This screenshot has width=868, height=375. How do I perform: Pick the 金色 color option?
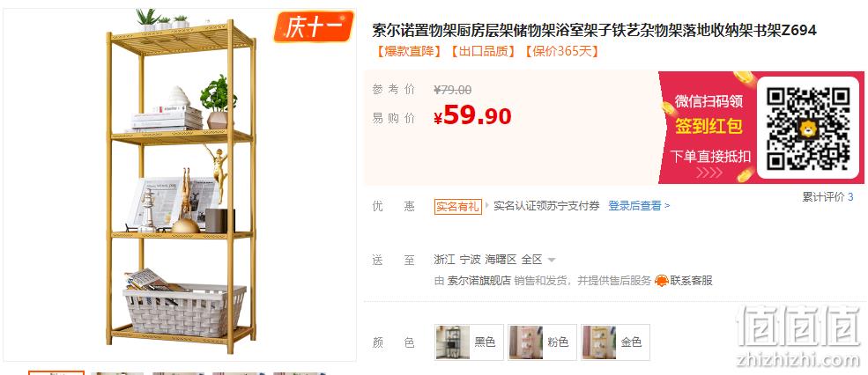pyautogui.click(x=615, y=342)
